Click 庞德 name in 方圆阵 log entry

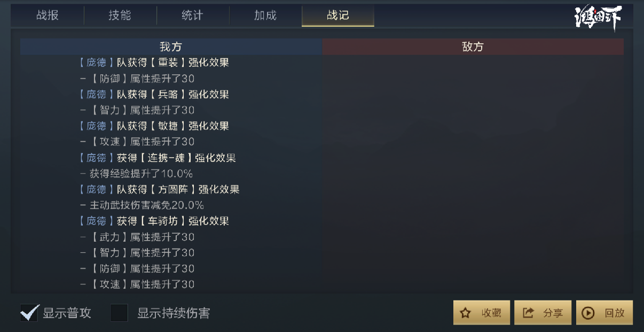click(x=96, y=189)
